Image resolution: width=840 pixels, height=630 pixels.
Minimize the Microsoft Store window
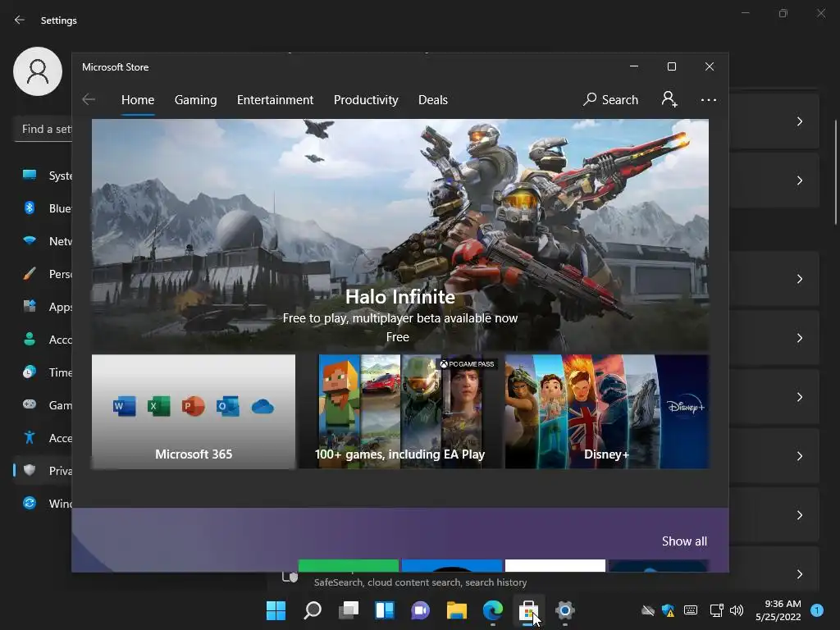coord(634,66)
